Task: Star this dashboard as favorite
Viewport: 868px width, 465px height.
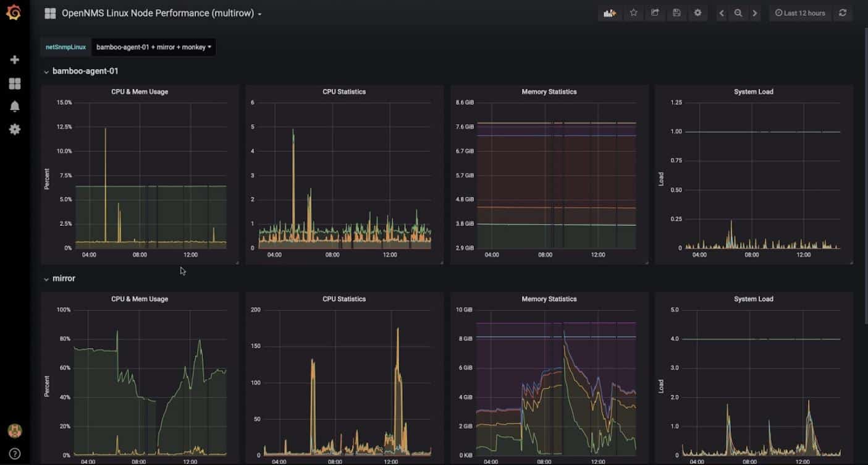Action: [633, 12]
